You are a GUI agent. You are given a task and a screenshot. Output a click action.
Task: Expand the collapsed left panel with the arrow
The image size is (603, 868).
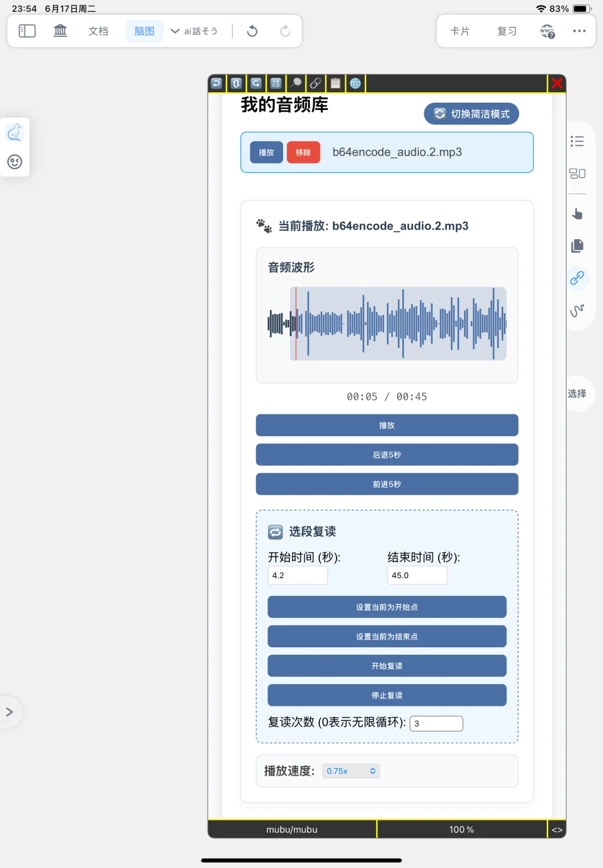pyautogui.click(x=9, y=712)
